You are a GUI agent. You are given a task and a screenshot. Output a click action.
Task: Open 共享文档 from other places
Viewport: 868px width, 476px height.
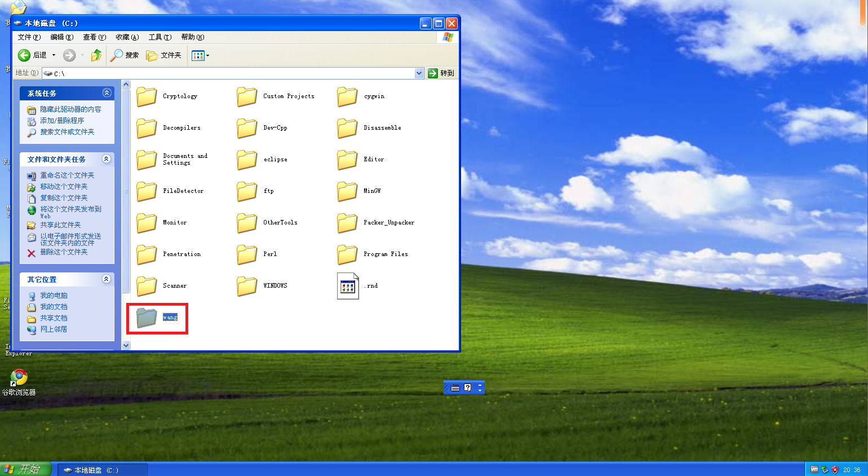click(54, 318)
